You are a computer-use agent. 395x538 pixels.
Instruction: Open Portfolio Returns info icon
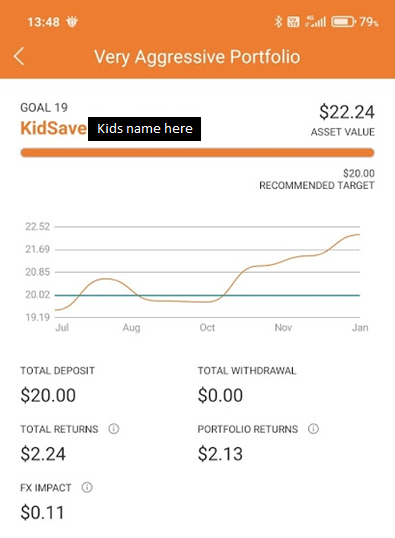click(x=313, y=429)
